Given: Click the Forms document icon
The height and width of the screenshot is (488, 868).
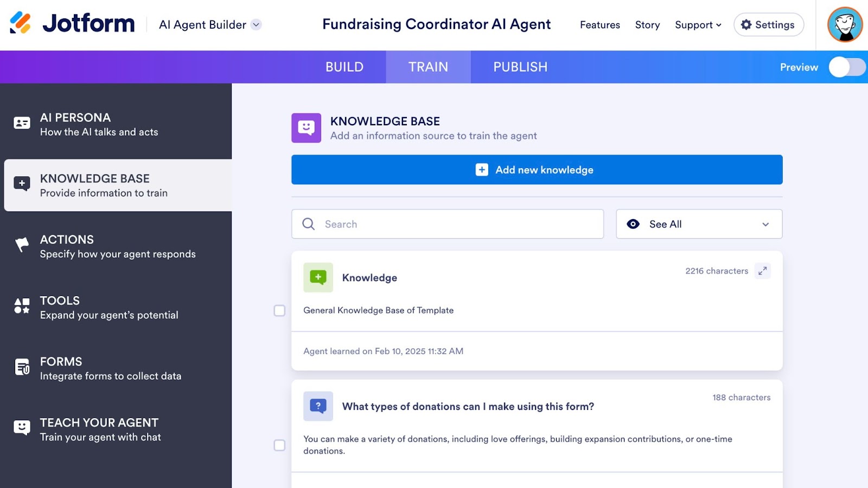Looking at the screenshot, I should [x=22, y=367].
